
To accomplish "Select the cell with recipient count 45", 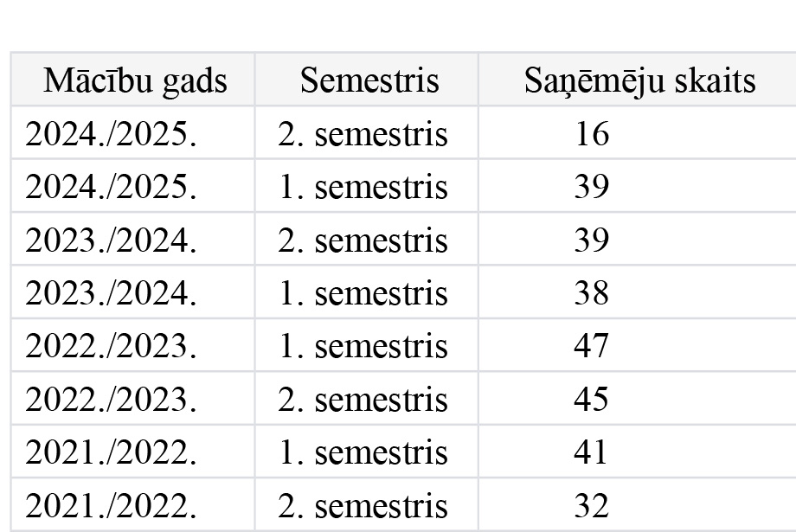I will pyautogui.click(x=592, y=400).
